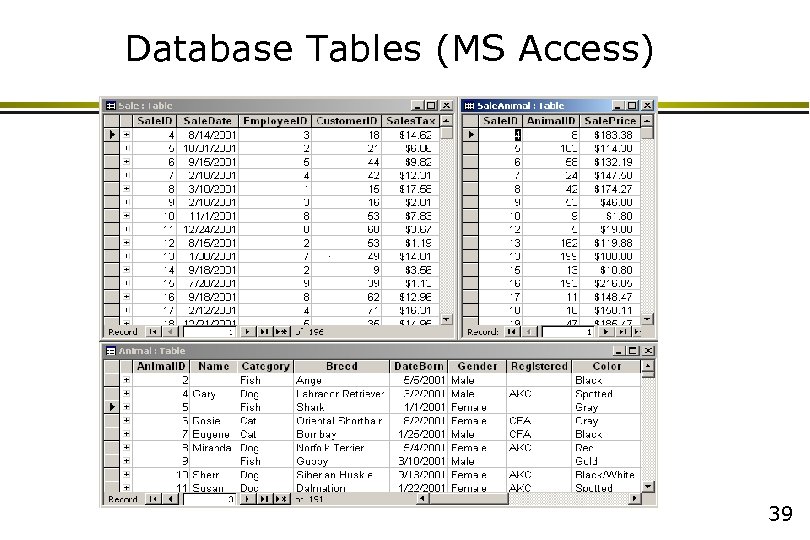The height and width of the screenshot is (540, 810).
Task: Select the Name column header
Action: click(x=213, y=366)
